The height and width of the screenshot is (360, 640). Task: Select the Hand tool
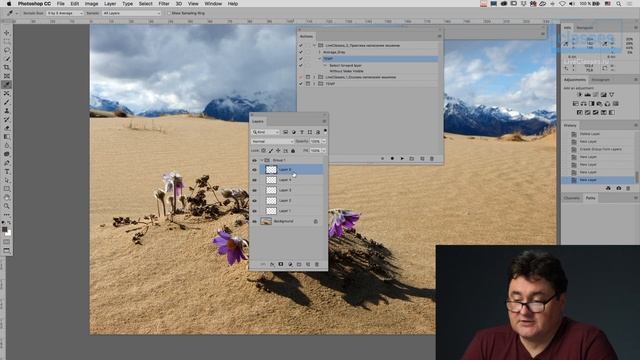7,198
